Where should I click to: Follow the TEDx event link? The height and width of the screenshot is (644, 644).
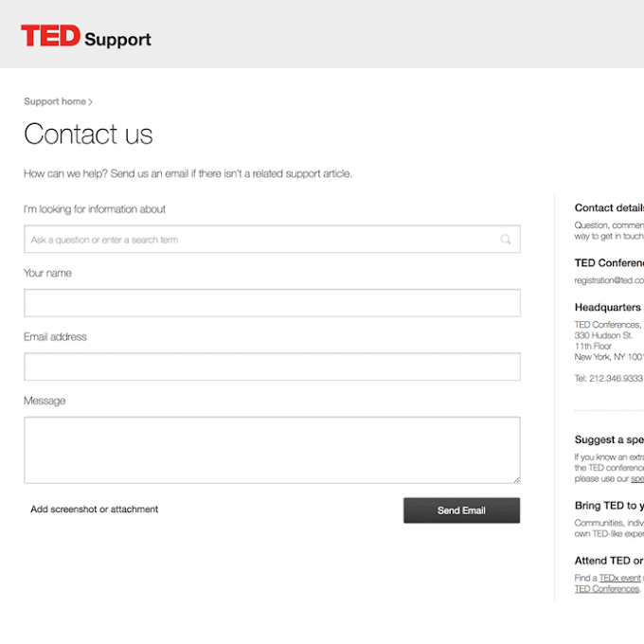(x=619, y=578)
